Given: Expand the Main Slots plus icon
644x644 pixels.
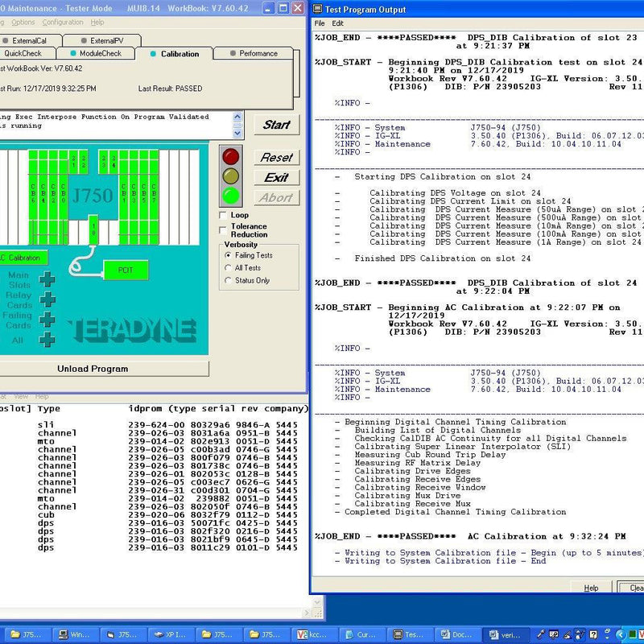Looking at the screenshot, I should pos(47,279).
